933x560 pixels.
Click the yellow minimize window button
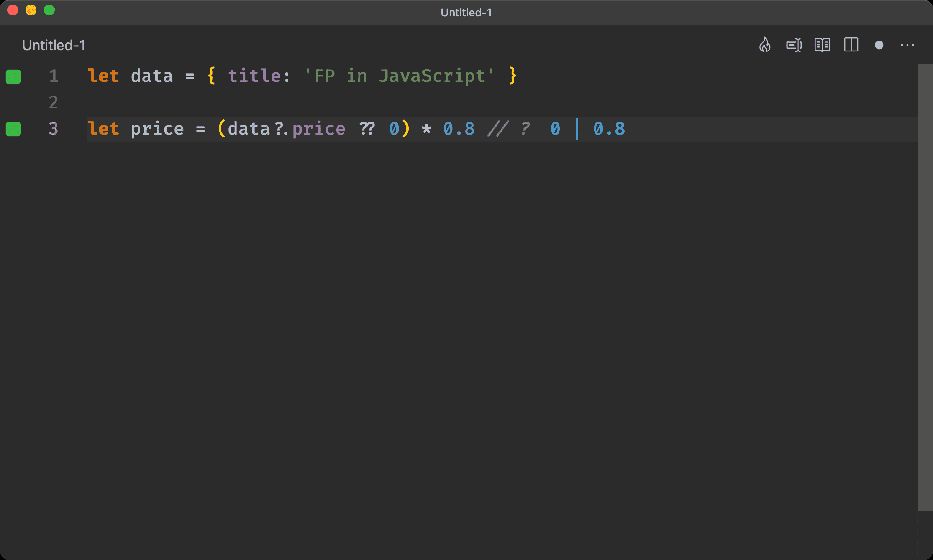click(31, 10)
